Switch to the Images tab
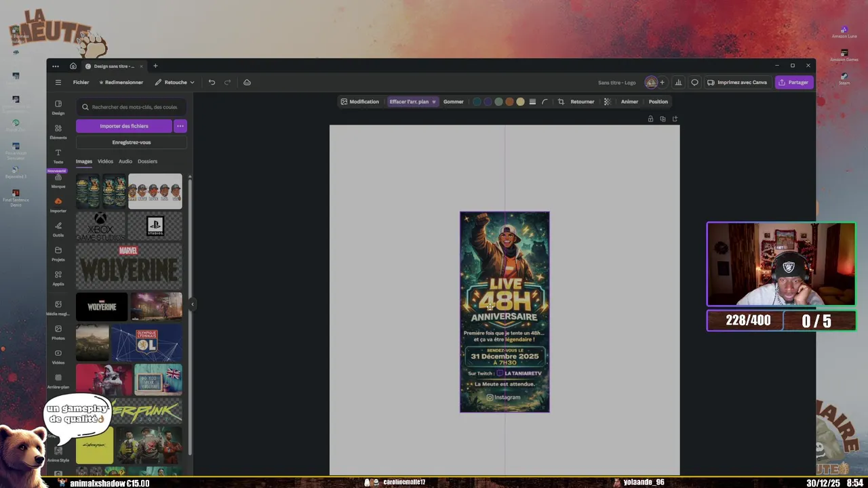 click(x=84, y=161)
